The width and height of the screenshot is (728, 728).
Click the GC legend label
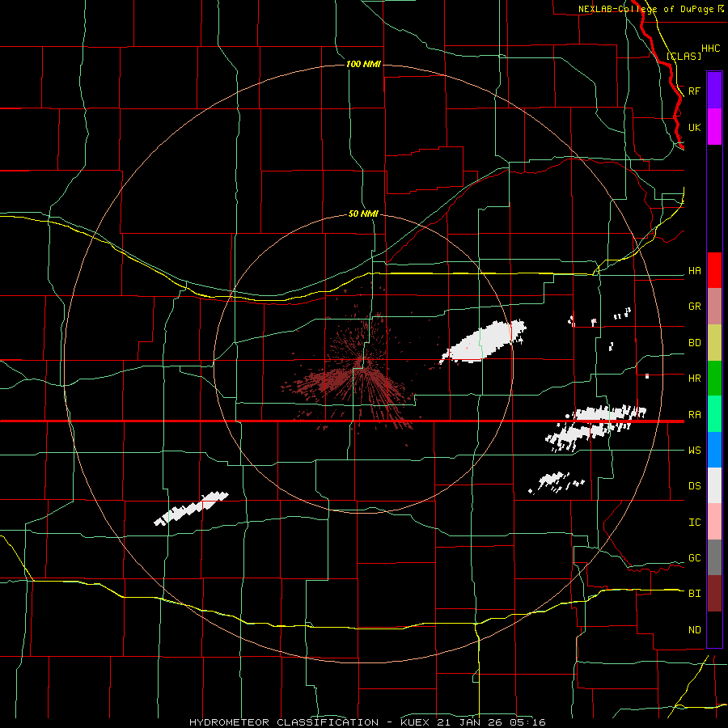click(x=694, y=558)
